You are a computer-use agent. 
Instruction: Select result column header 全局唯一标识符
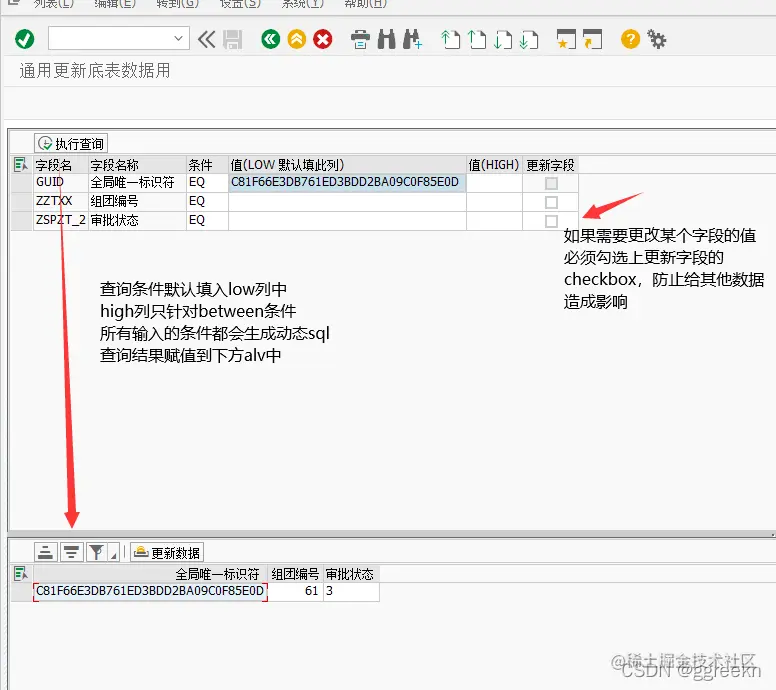(150, 574)
